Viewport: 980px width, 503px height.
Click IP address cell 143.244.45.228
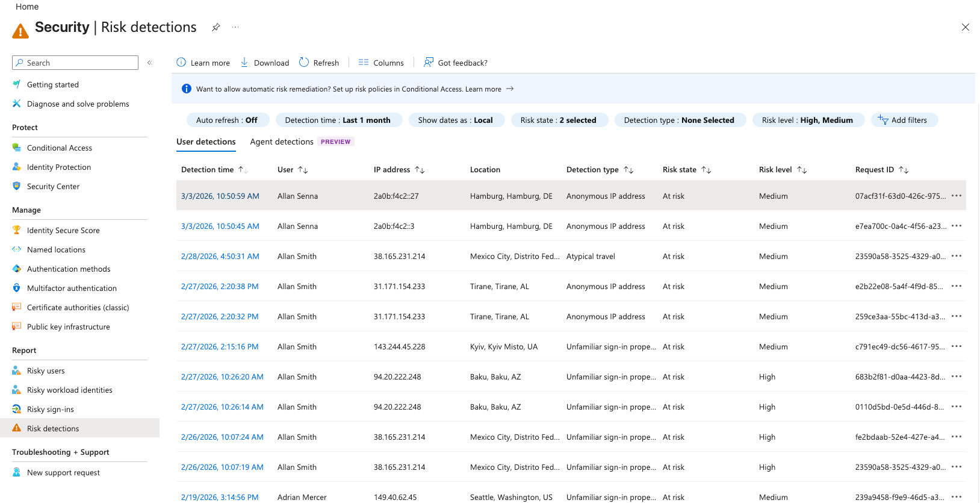pos(400,346)
